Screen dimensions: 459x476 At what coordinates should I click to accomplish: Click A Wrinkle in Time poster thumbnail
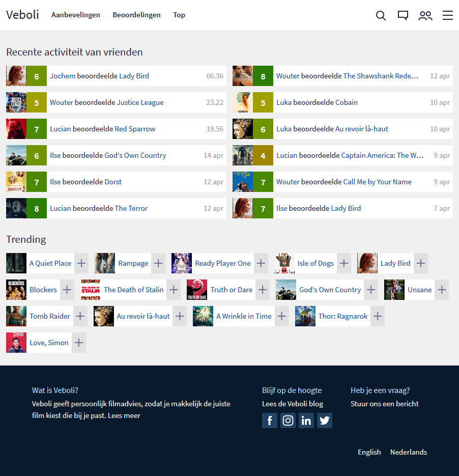(x=203, y=316)
